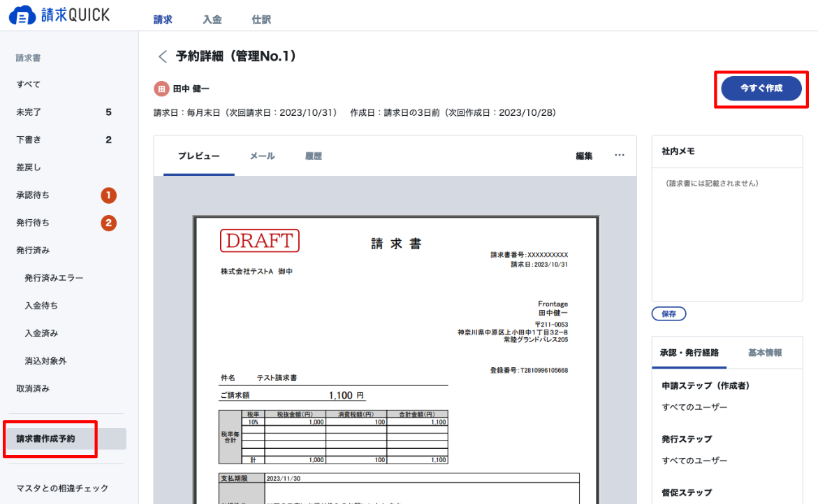Open 発行待ち in the sidebar
This screenshot has height=504, width=818.
pyautogui.click(x=32, y=223)
